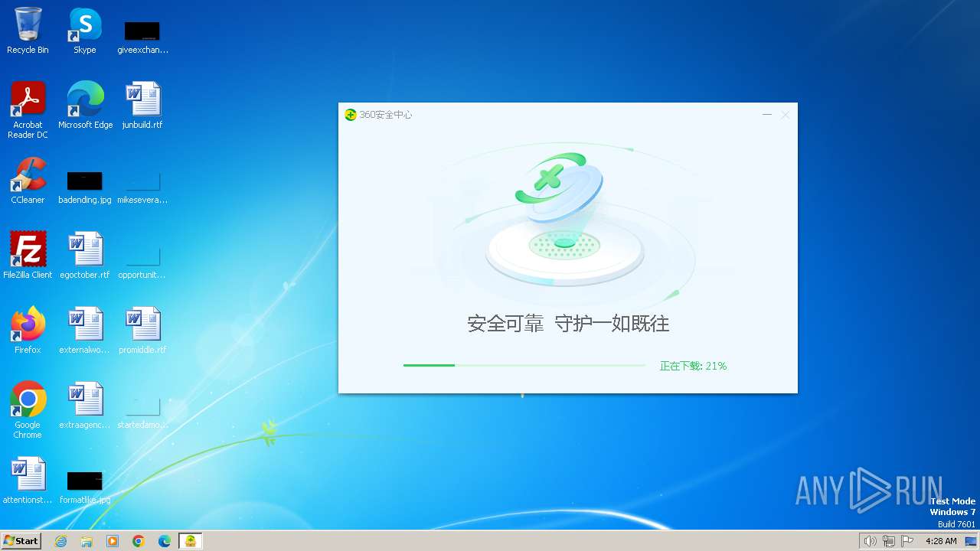The height and width of the screenshot is (551, 980).
Task: Open the Action Center flag icon
Action: point(907,541)
